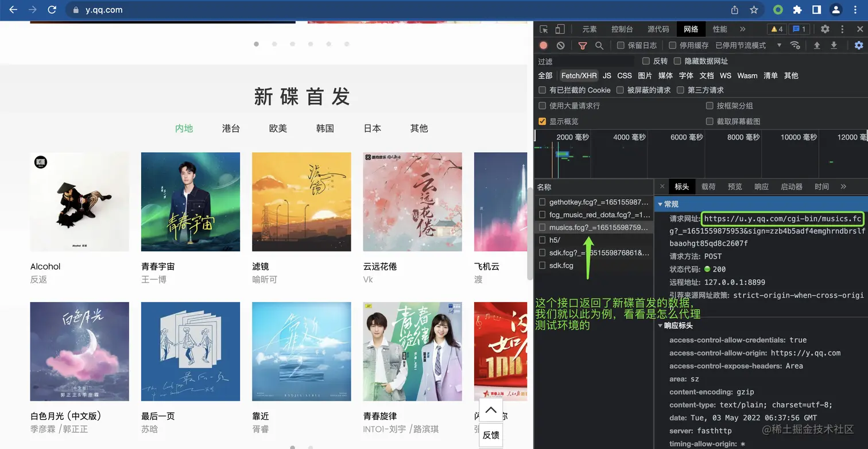
Task: Close the request details pane
Action: click(662, 187)
